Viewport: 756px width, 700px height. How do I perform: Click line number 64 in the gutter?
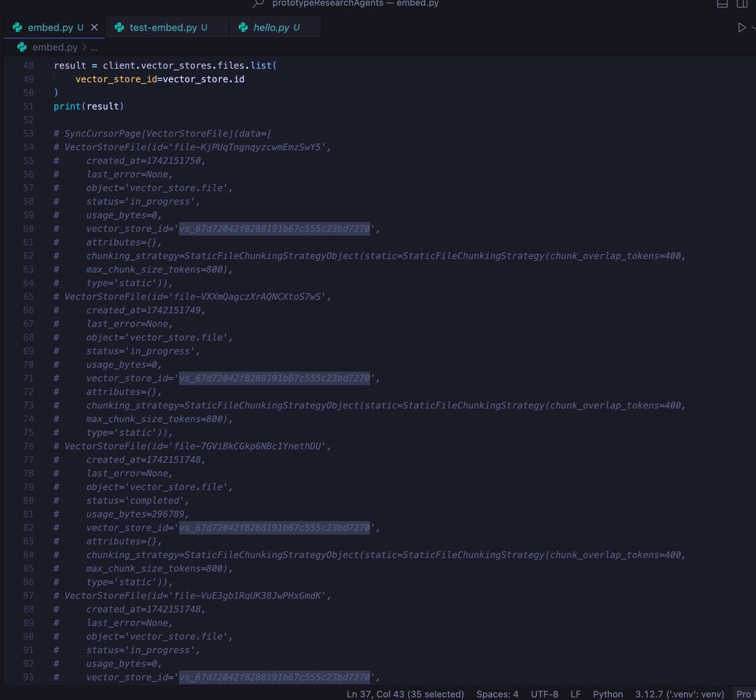28,283
